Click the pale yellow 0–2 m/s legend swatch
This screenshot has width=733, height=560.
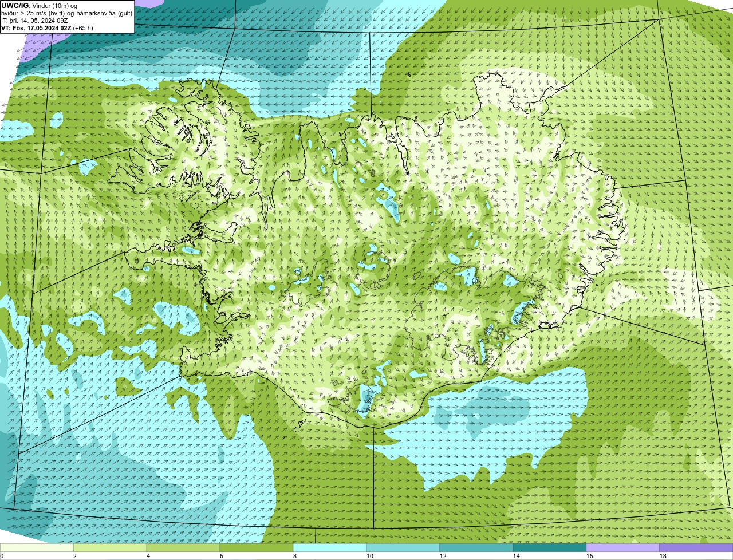(37, 547)
